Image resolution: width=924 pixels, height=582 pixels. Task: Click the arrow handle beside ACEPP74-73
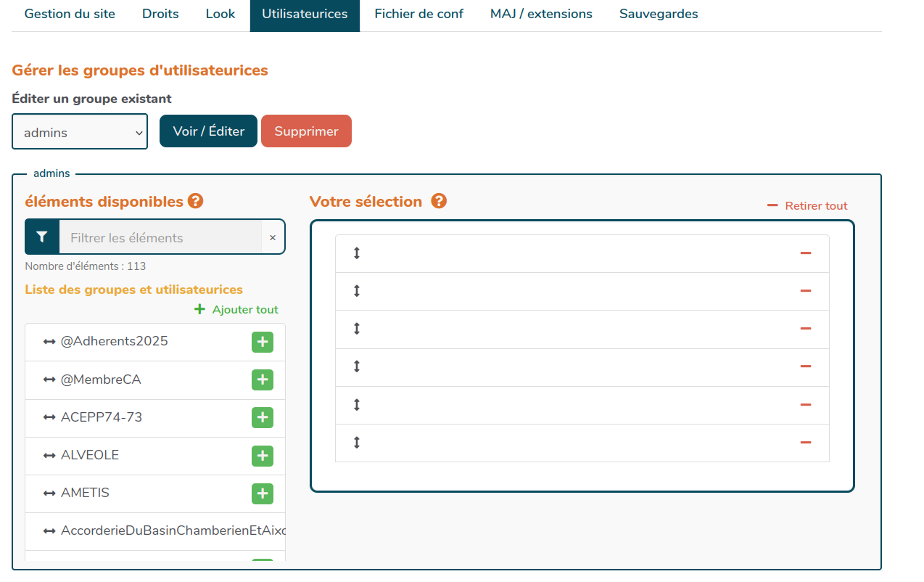click(49, 417)
